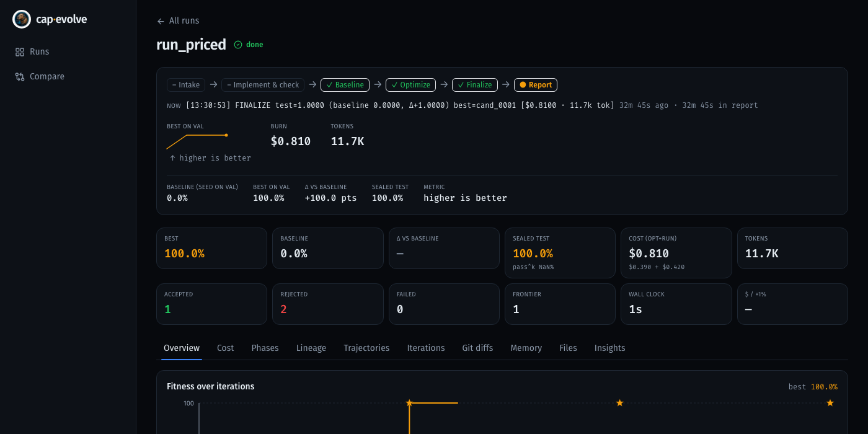
Task: Click the first star marker on fitness chart
Action: (409, 403)
